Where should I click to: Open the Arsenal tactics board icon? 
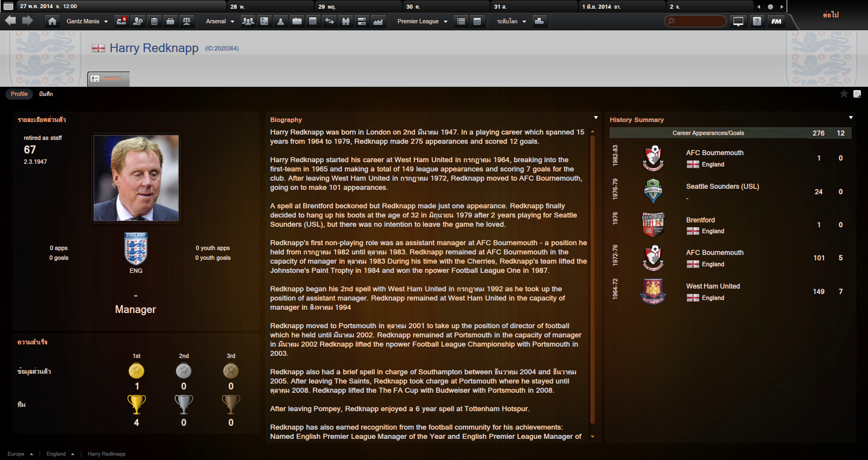pyautogui.click(x=264, y=21)
